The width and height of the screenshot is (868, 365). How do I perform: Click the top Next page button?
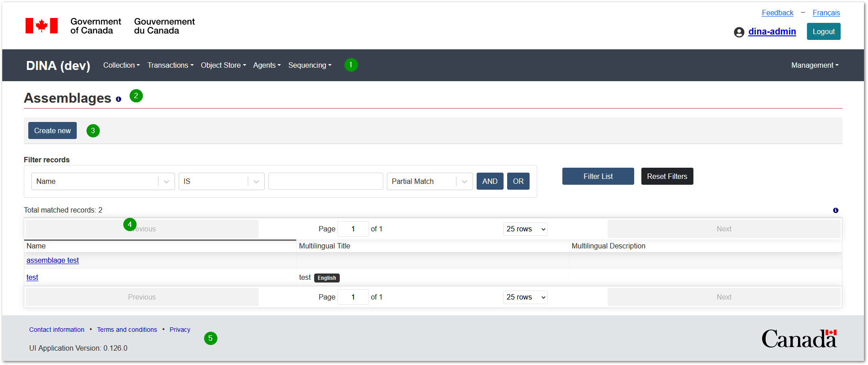tap(724, 229)
